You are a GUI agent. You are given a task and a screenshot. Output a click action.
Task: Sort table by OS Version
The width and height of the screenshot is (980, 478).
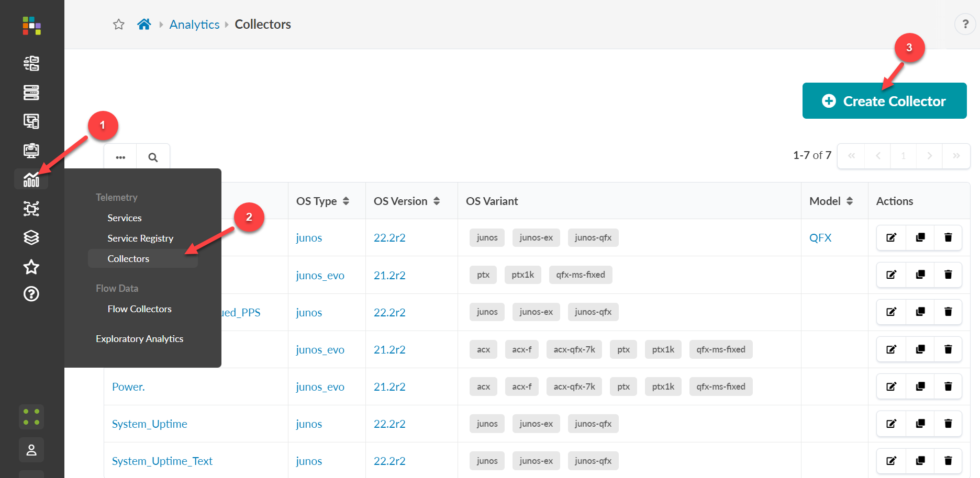[436, 201]
